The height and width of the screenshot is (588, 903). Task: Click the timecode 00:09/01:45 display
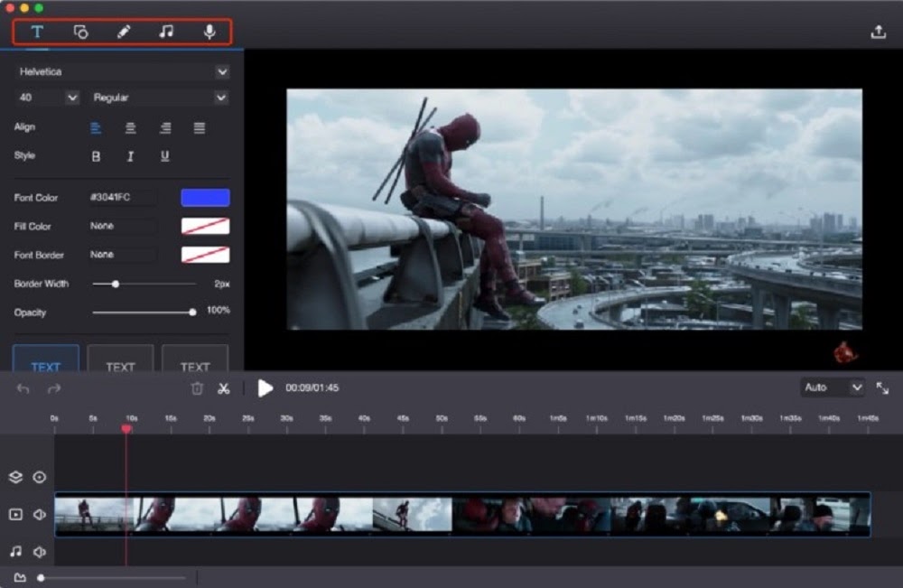coord(312,388)
